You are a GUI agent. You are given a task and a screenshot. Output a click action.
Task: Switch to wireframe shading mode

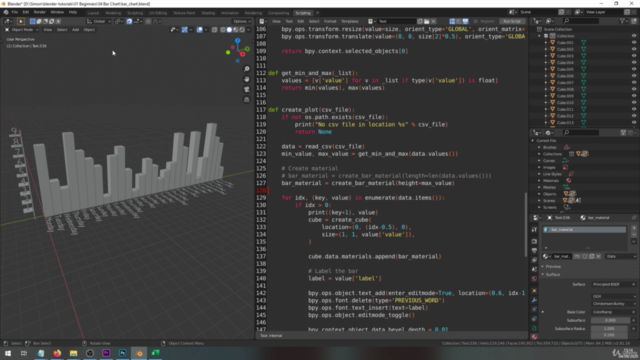click(x=223, y=29)
